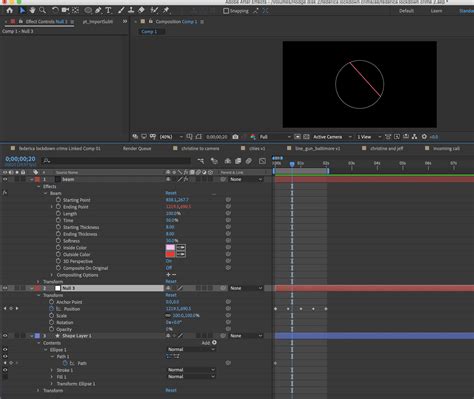This screenshot has height=399, width=474.
Task: Toggle stopwatch for Opacity property
Action: click(x=51, y=329)
